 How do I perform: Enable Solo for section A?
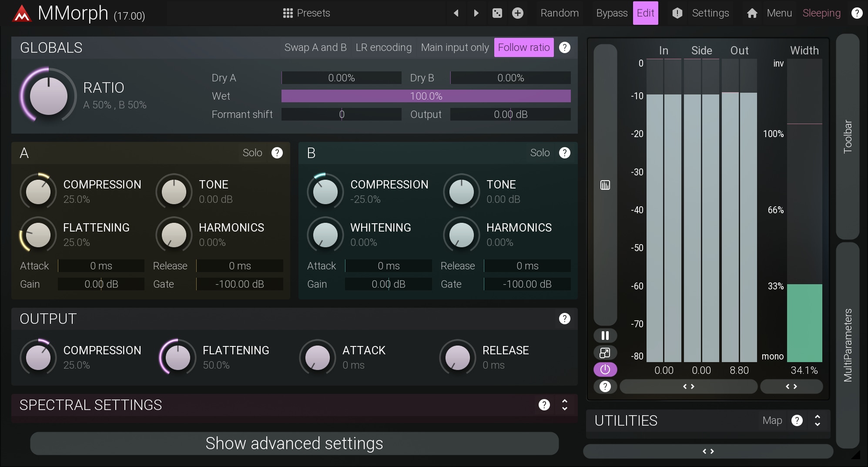pos(252,153)
